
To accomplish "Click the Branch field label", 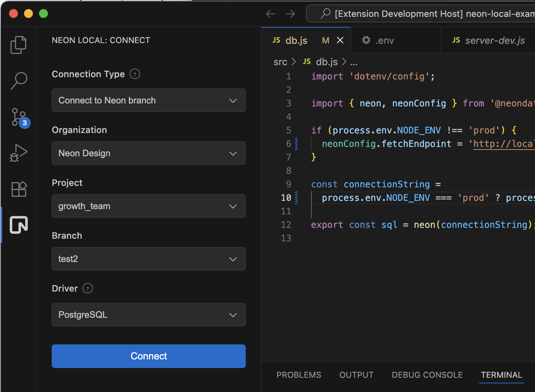I will click(67, 236).
